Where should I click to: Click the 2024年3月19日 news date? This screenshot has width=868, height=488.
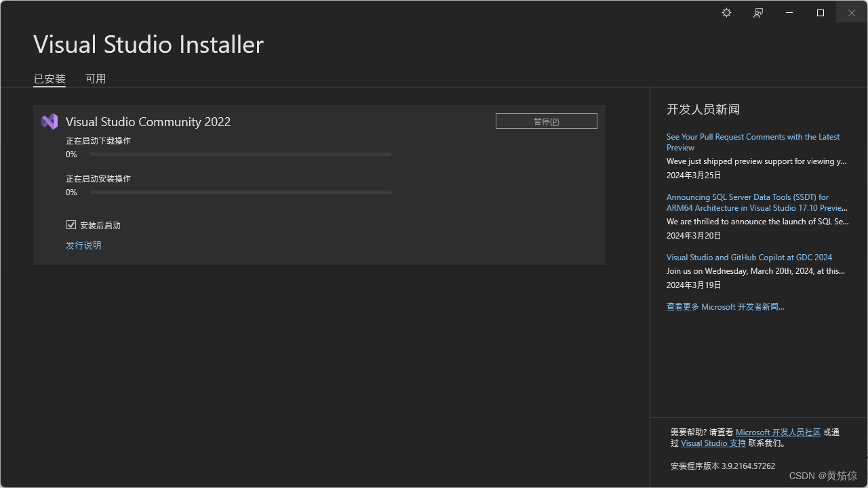coord(694,285)
